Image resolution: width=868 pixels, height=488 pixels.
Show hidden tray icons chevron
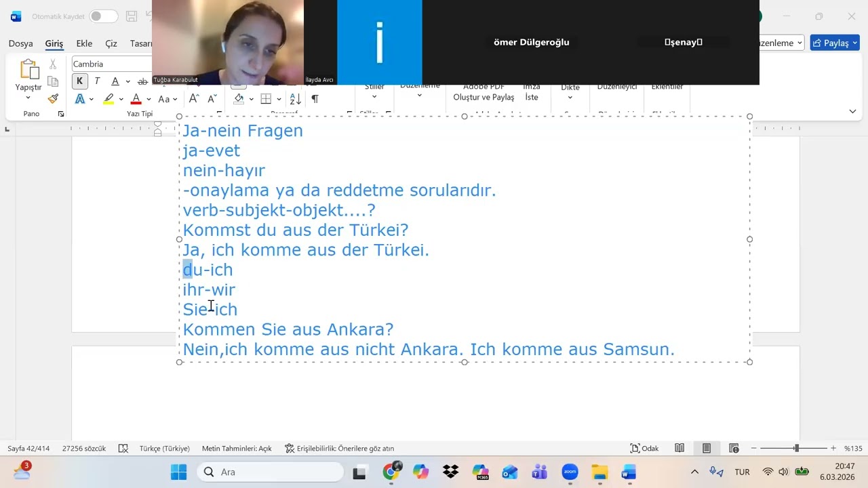(694, 472)
